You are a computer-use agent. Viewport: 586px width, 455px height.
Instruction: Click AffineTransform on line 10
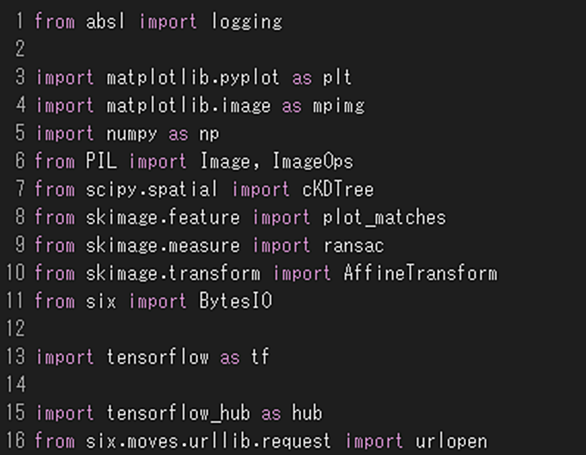tap(420, 273)
